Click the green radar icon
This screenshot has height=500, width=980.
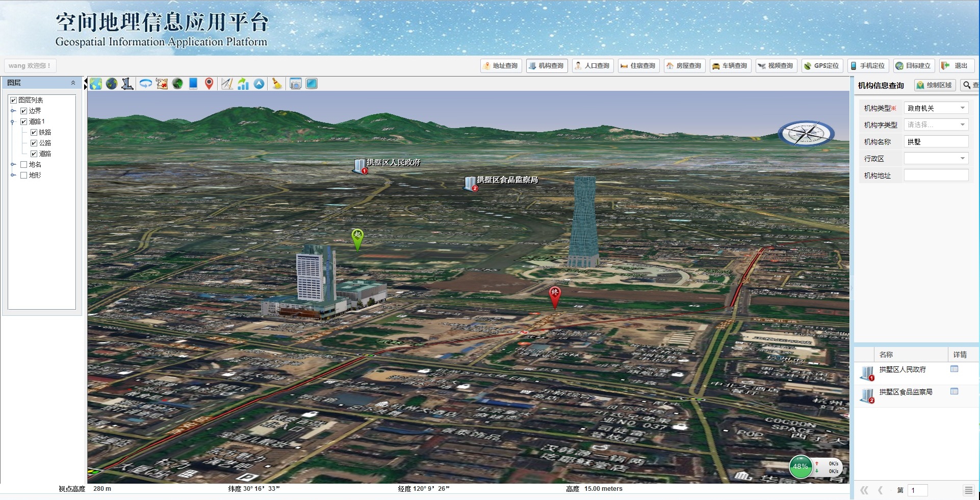coord(177,84)
